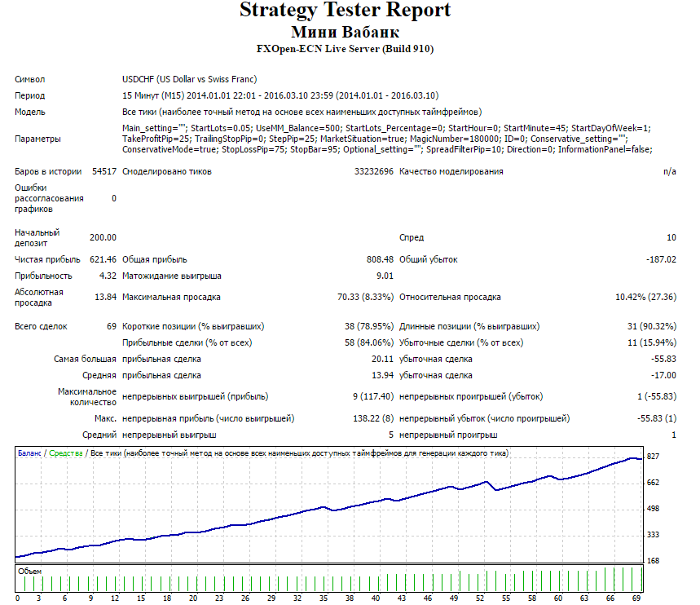This screenshot has width=700, height=605.
Task: Click the chart mismatch errors value 0
Action: point(114,198)
